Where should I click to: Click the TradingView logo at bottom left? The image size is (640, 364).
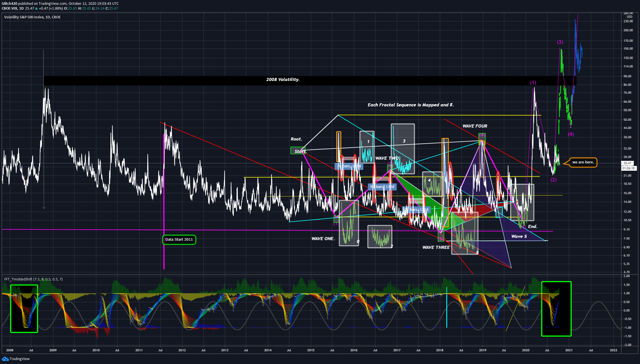pyautogui.click(x=16, y=359)
